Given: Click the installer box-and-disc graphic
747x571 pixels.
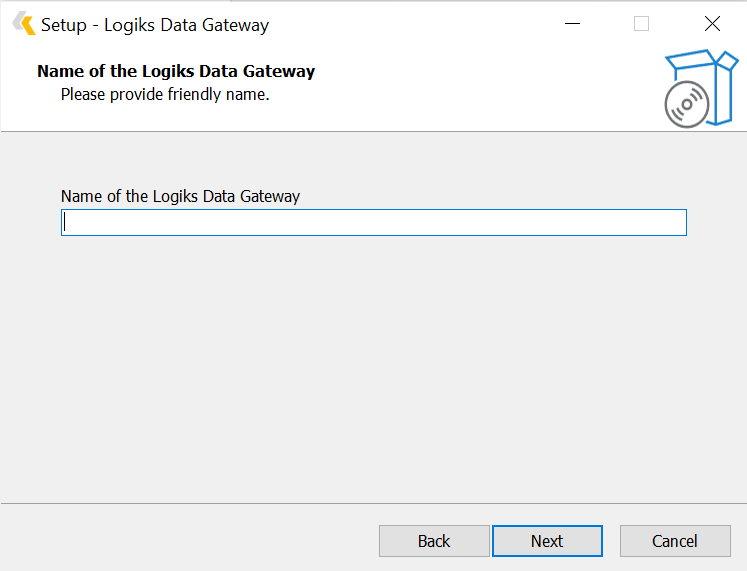Looking at the screenshot, I should pyautogui.click(x=700, y=88).
